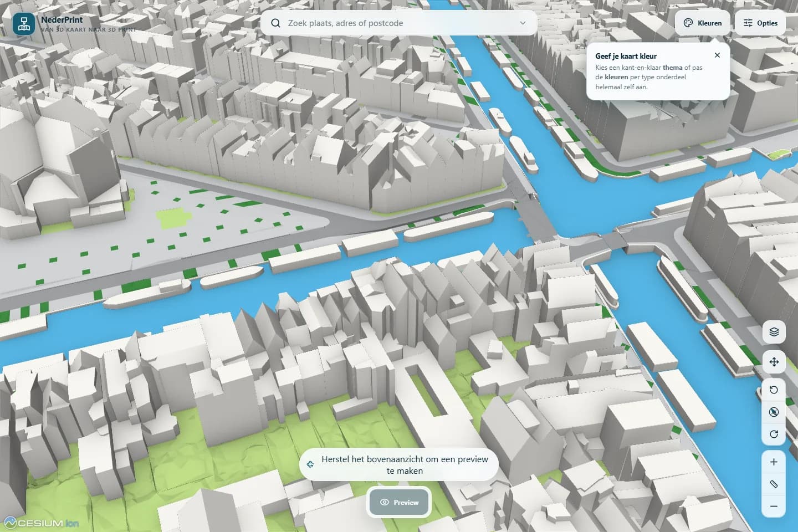Reset orientation with the compass icon
This screenshot has height=532, width=798.
pyautogui.click(x=774, y=412)
